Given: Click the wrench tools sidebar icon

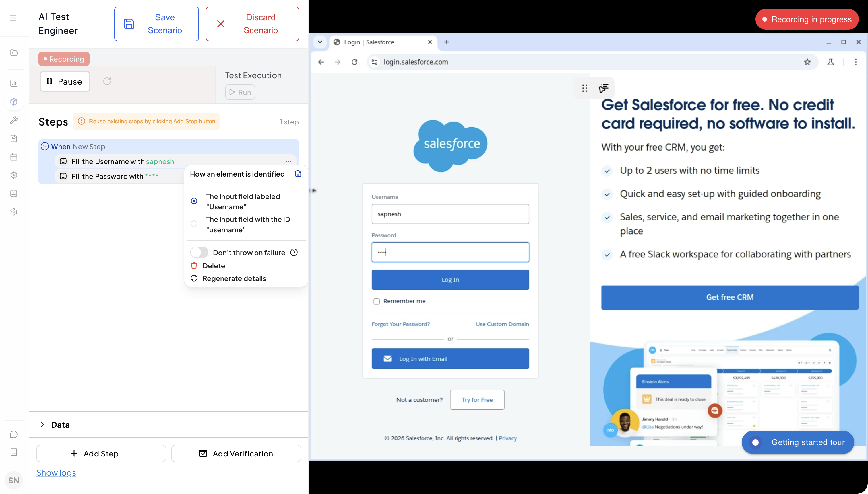Looking at the screenshot, I should (14, 120).
